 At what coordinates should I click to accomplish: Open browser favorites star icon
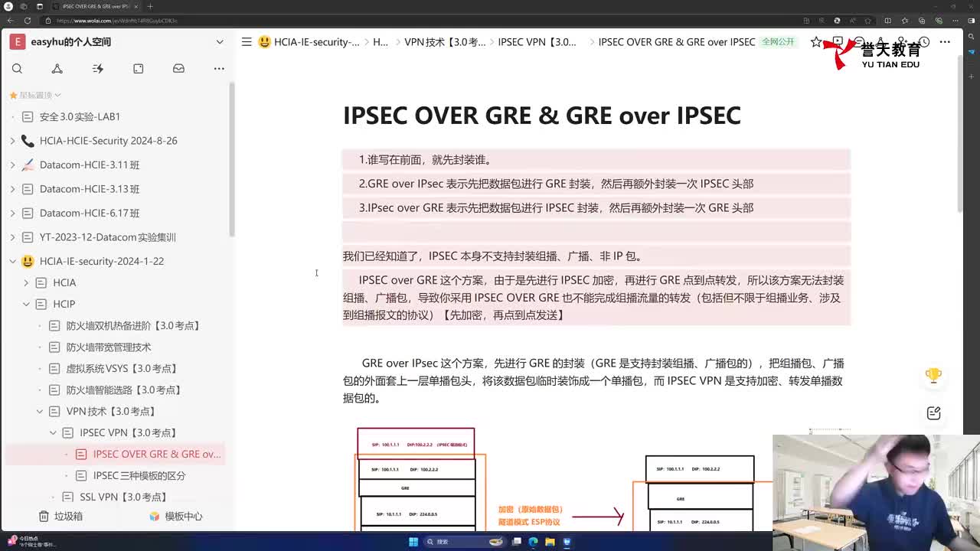(904, 21)
